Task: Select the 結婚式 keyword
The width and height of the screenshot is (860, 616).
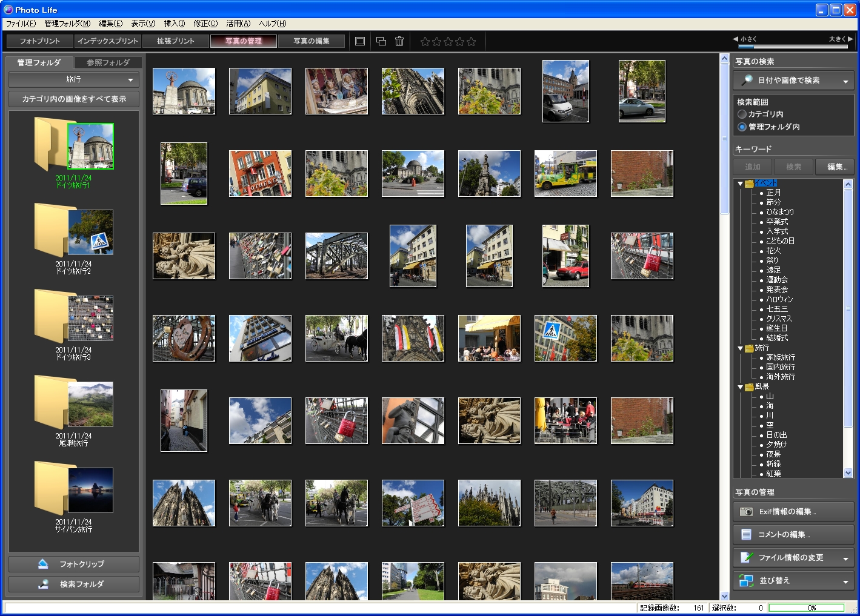Action: (777, 338)
